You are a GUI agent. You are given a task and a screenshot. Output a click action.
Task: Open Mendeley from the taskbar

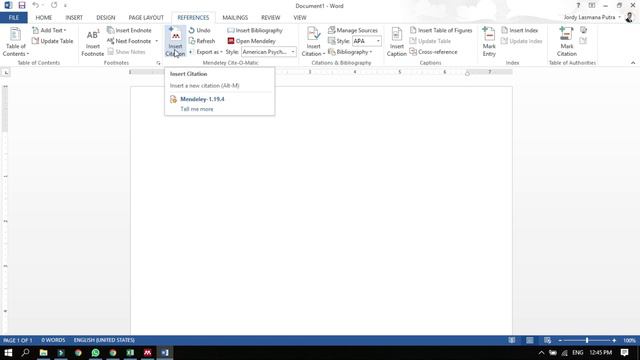click(x=147, y=353)
